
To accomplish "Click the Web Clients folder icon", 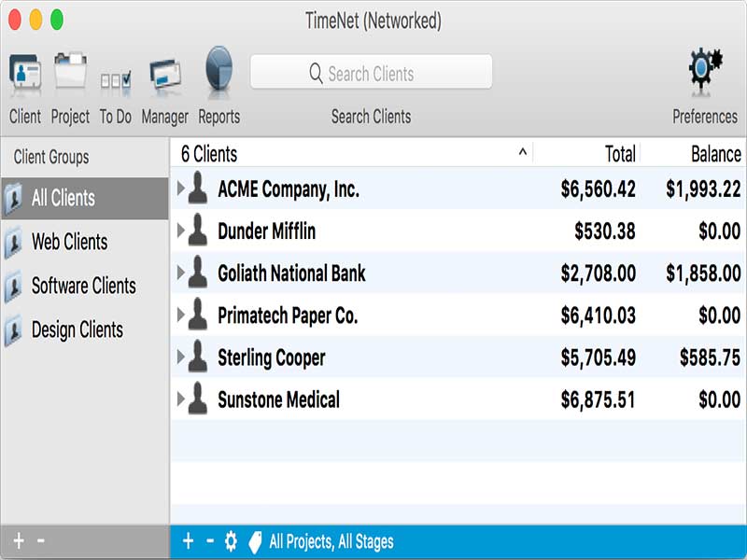I will (13, 243).
